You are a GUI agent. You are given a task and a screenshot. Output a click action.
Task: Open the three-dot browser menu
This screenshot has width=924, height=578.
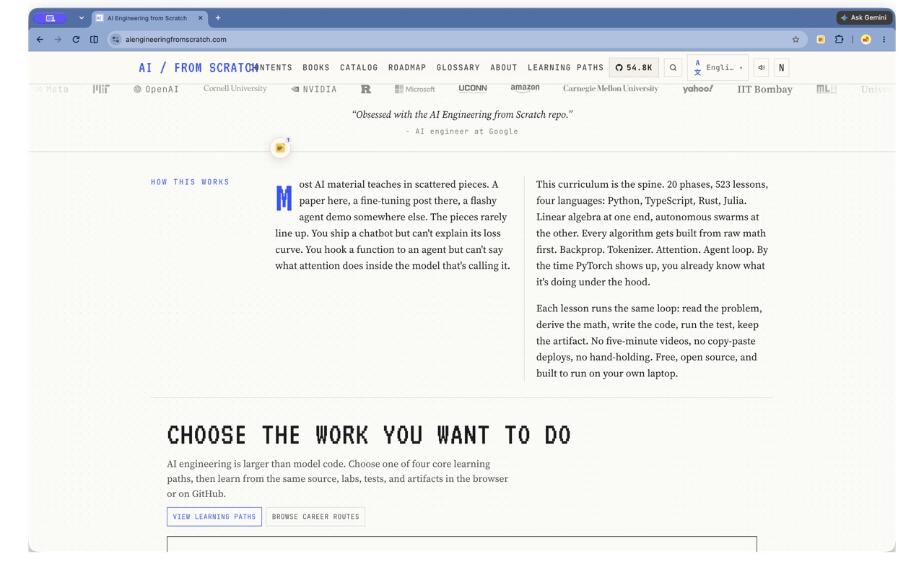pos(884,40)
